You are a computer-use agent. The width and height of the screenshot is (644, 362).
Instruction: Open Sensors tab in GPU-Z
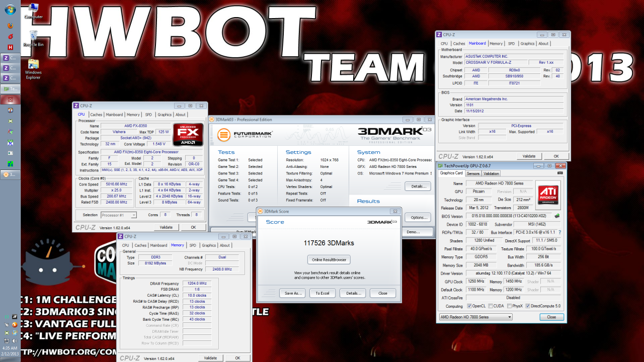473,173
